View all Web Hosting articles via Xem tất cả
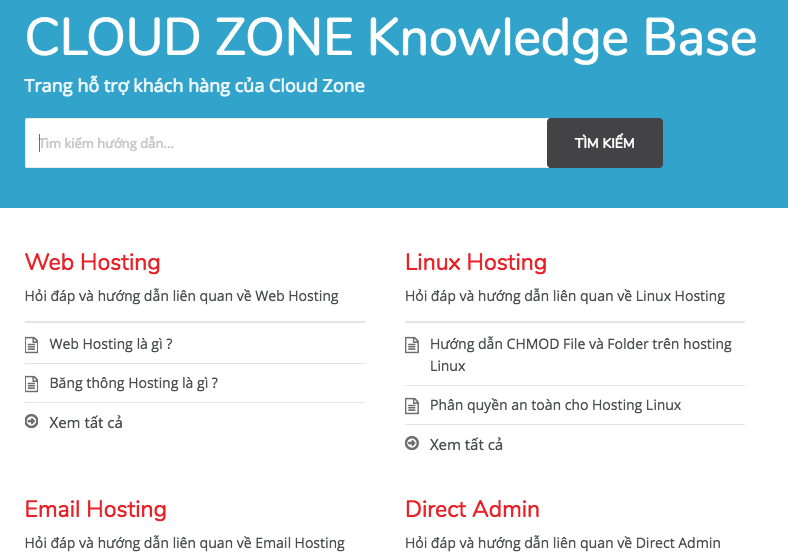The width and height of the screenshot is (788, 559). tap(86, 422)
